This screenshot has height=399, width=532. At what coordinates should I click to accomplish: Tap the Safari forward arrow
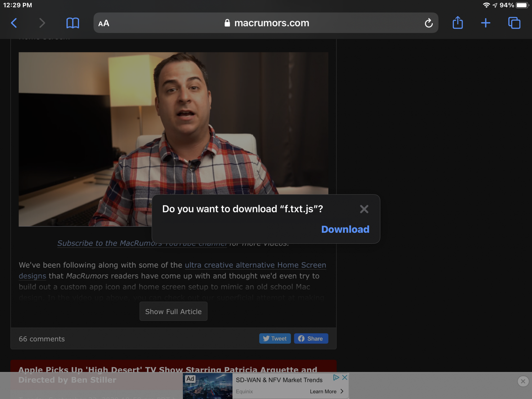[42, 23]
